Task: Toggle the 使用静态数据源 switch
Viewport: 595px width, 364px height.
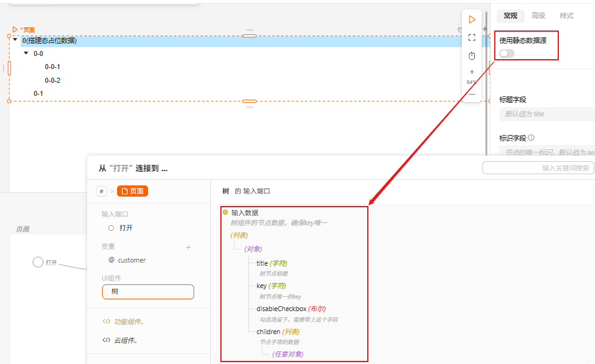Action: tap(507, 54)
